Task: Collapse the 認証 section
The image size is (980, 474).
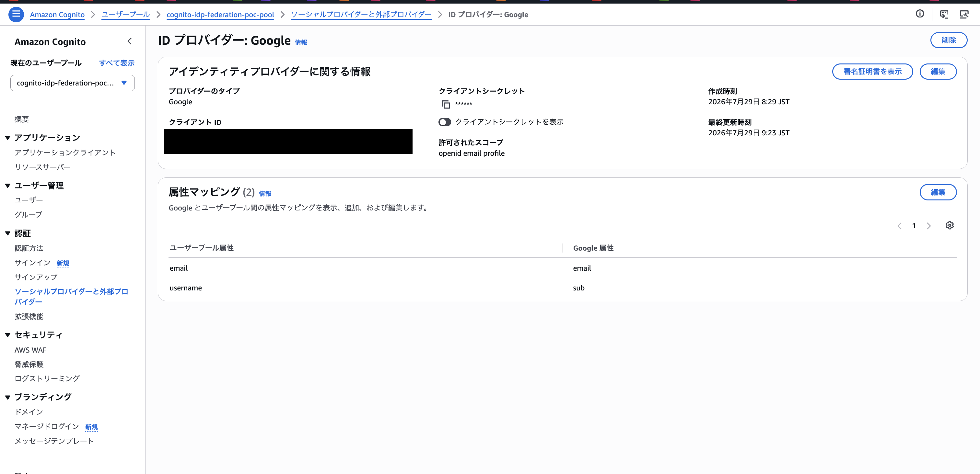Action: pyautogui.click(x=7, y=233)
